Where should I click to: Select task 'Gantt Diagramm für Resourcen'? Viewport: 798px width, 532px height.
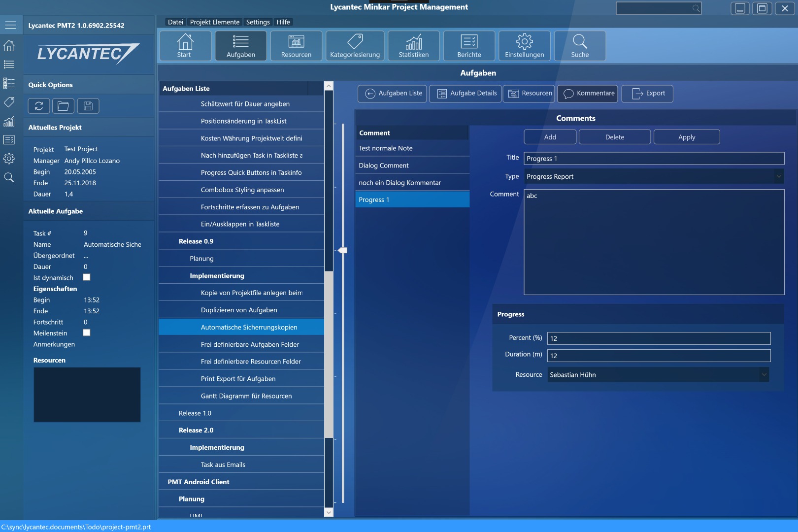click(241, 396)
